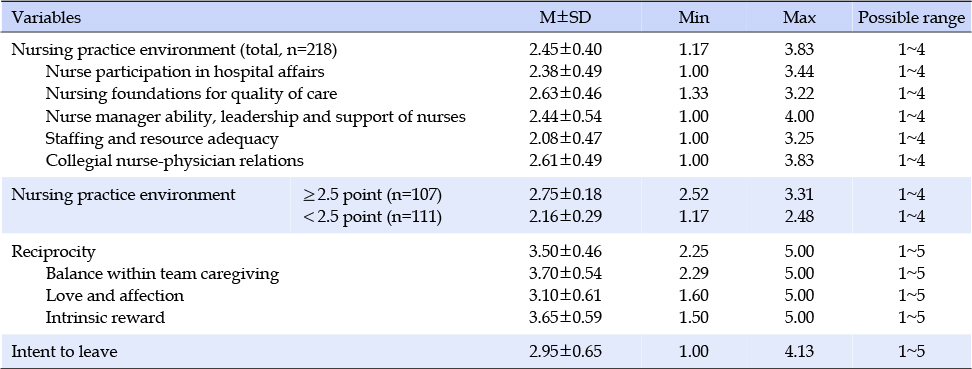
Task: Click the <2.5 point (n=111) cell
Action: coord(372,217)
